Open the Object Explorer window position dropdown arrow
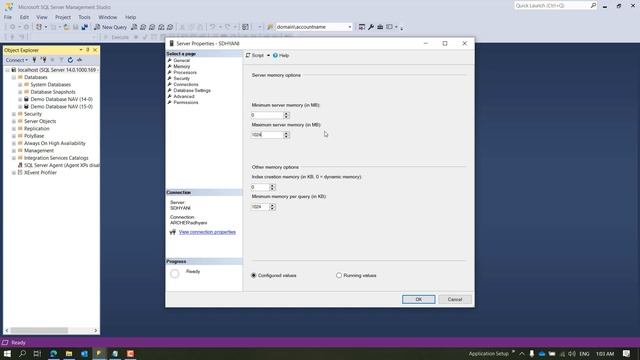 click(80, 50)
